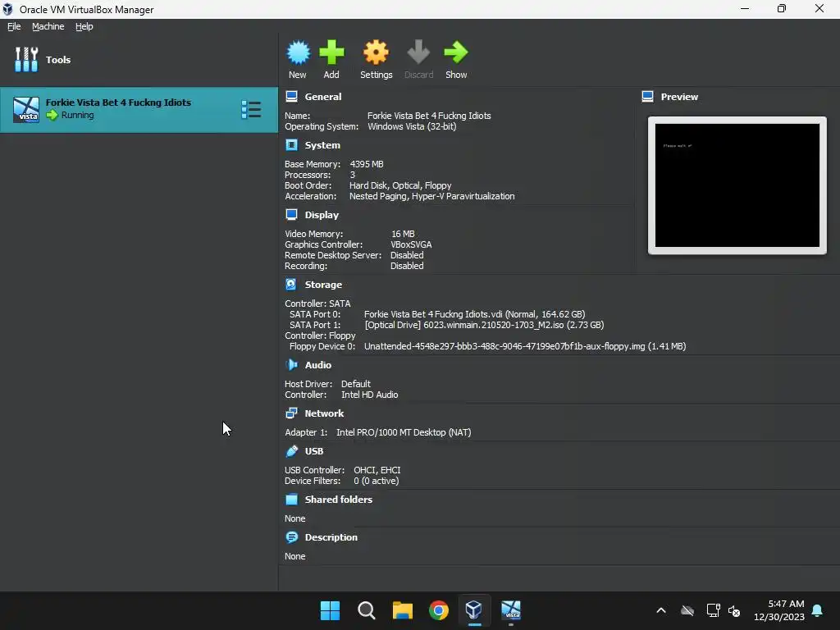Screen dimensions: 840x630
Task: Click the Intel HD Audio controller value
Action: [370, 395]
